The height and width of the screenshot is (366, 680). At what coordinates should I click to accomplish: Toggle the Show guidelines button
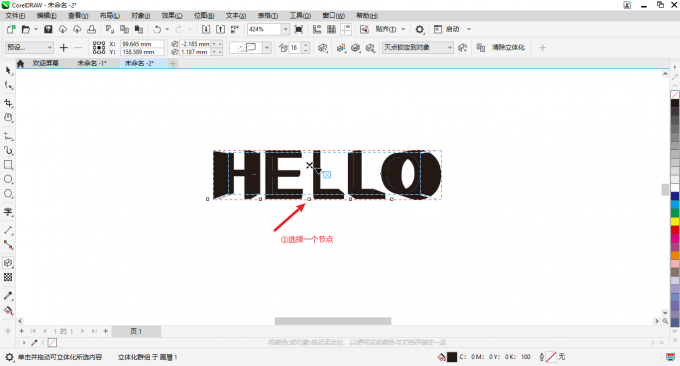(x=346, y=29)
